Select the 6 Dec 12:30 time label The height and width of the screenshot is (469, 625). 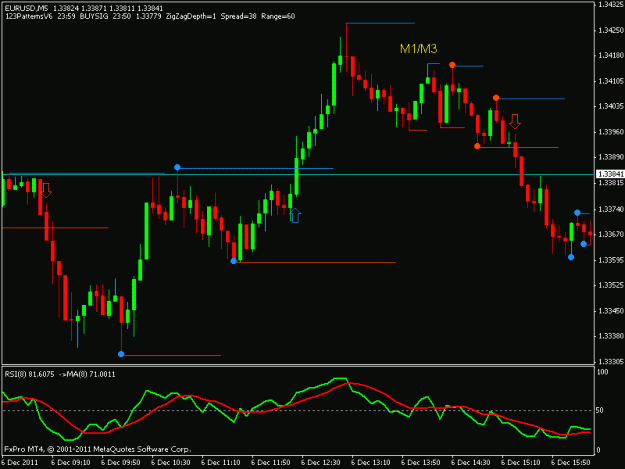pyautogui.click(x=320, y=463)
